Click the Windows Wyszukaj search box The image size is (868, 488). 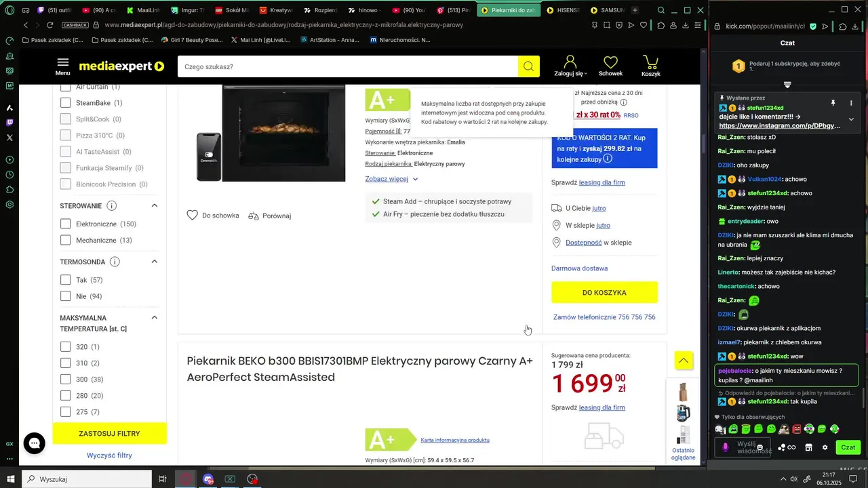[87, 479]
